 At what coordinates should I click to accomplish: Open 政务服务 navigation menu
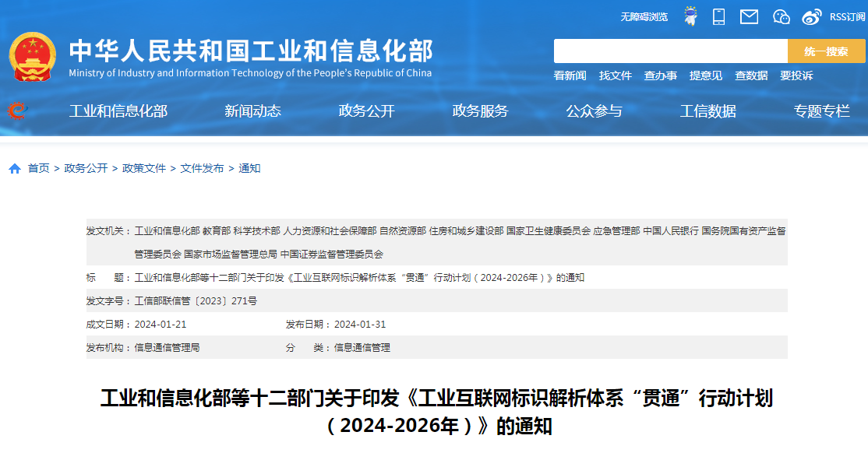[480, 111]
